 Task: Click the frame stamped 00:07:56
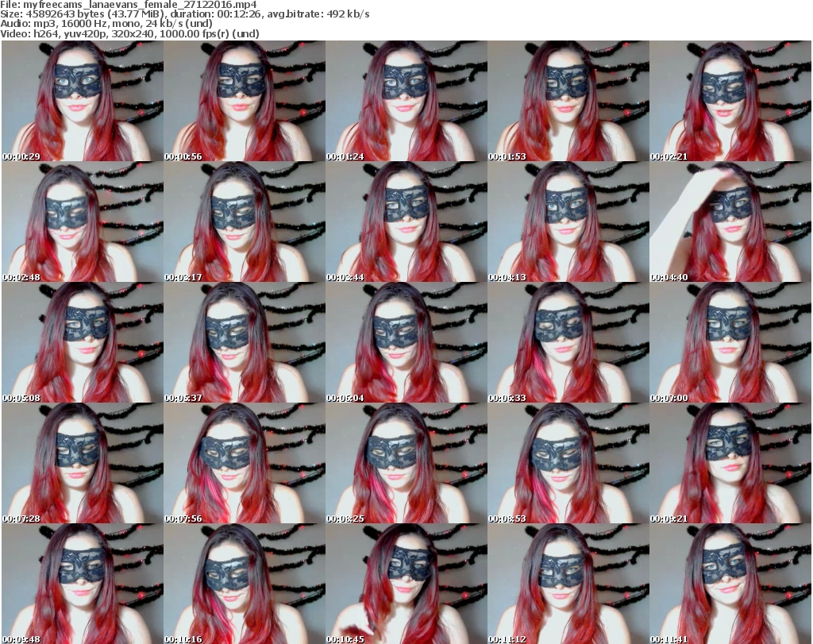(x=245, y=464)
